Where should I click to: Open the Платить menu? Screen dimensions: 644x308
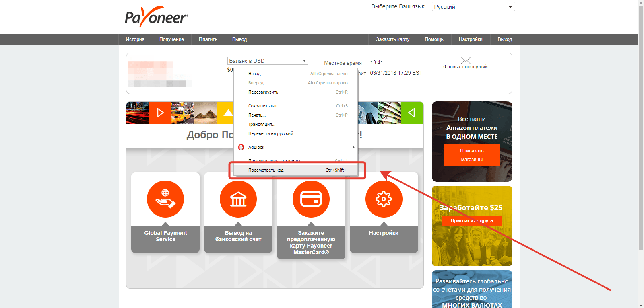point(208,39)
